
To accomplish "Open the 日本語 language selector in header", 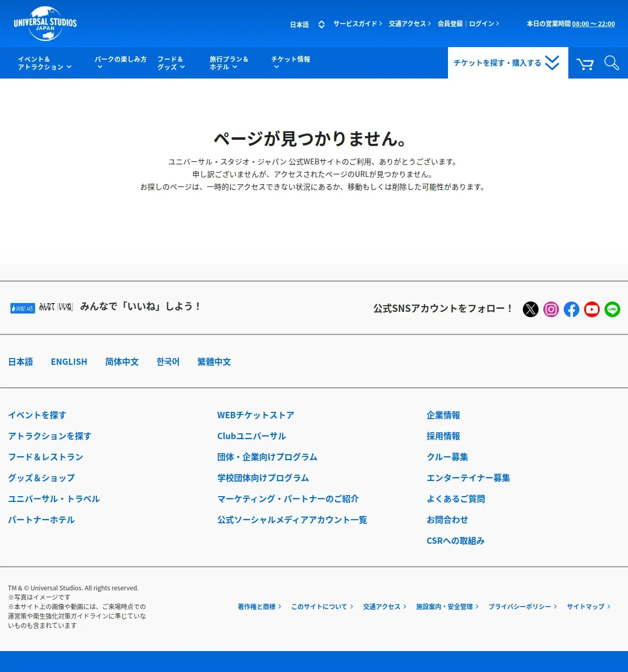I will pyautogui.click(x=307, y=24).
